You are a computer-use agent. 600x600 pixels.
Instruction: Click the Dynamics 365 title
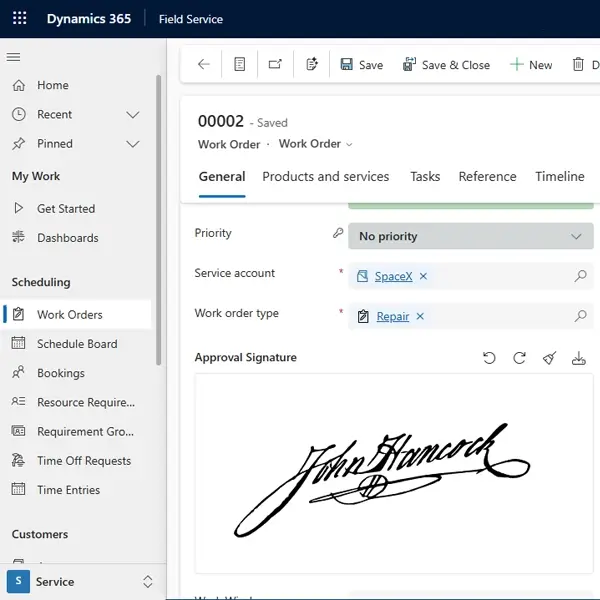[89, 19]
